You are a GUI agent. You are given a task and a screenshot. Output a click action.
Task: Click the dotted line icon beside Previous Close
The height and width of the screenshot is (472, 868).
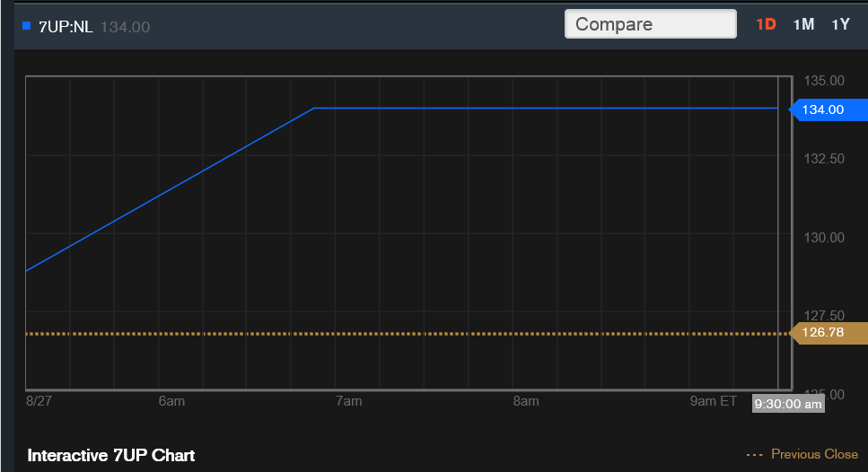(755, 455)
